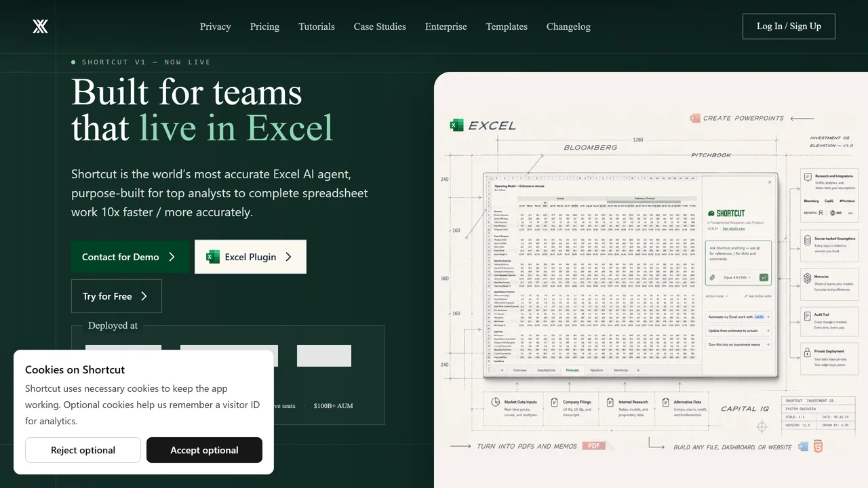Click Contact for Demo button

[x=130, y=257]
